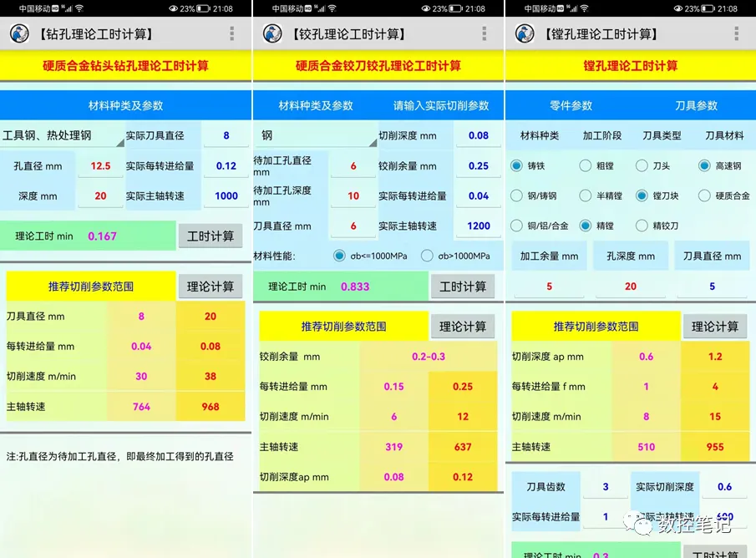This screenshot has width=756, height=558.
Task: Tap the reaming 理论工时 result 0.833
Action: 355,287
